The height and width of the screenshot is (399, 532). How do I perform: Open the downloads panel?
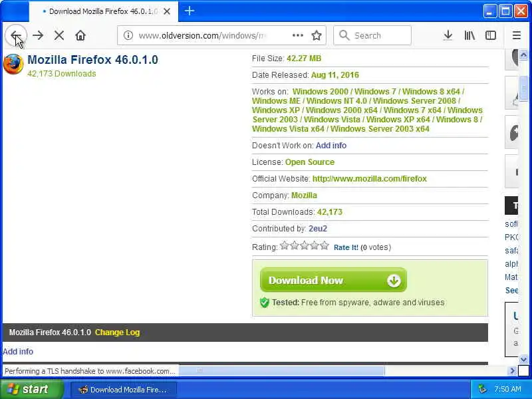click(x=448, y=35)
